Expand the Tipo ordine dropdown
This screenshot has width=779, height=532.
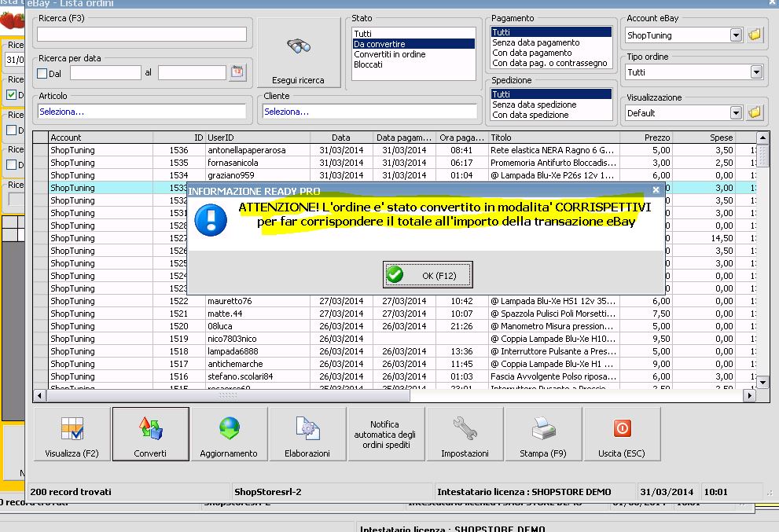[755, 72]
